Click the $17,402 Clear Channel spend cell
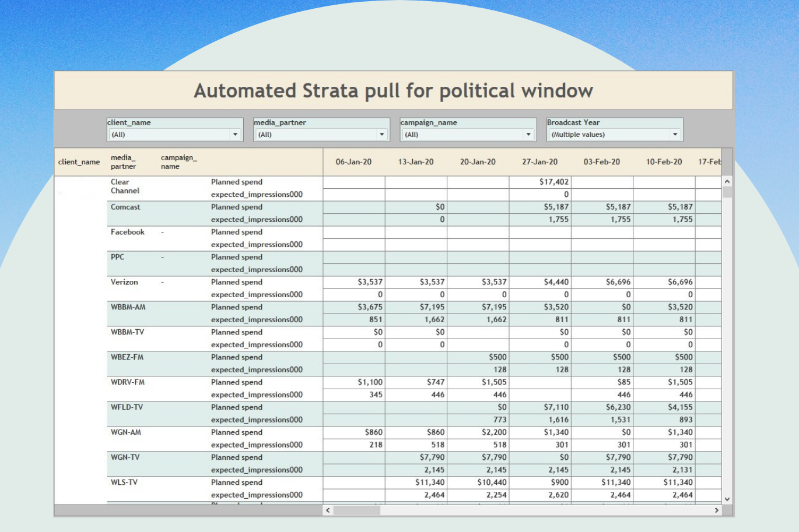799x532 pixels. click(x=540, y=182)
